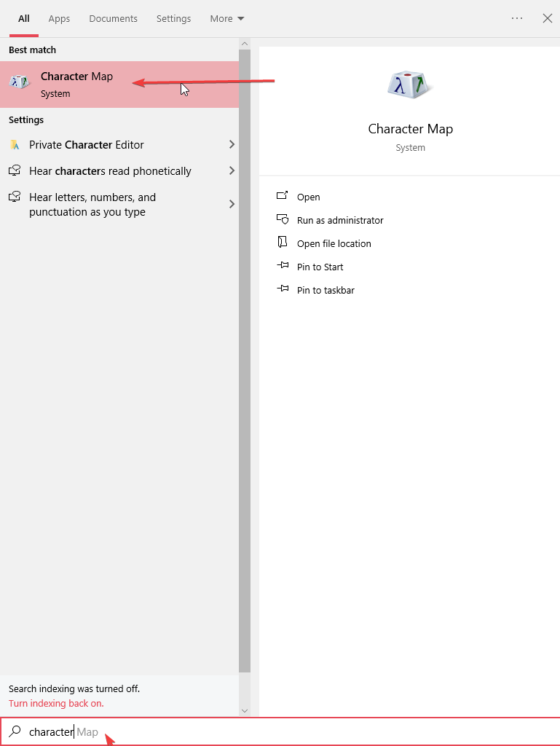
Task: Click the Run as administrator shield icon
Action: pos(283,220)
